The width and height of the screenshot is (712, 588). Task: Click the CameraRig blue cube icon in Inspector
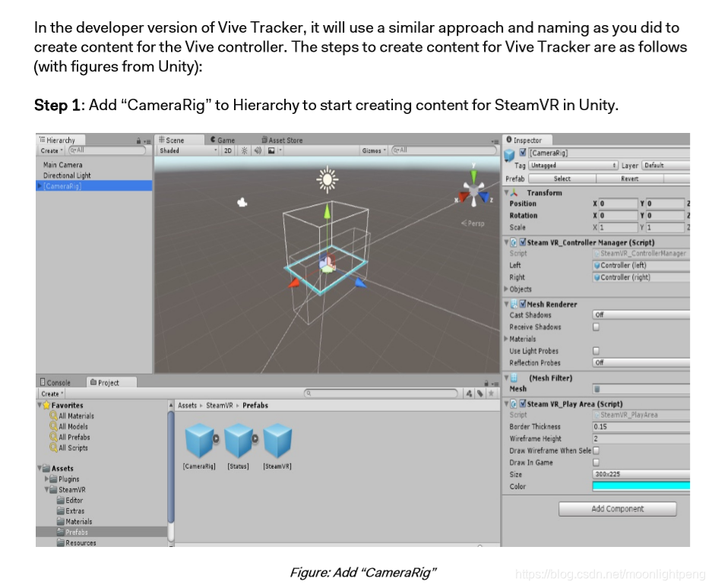[509, 156]
